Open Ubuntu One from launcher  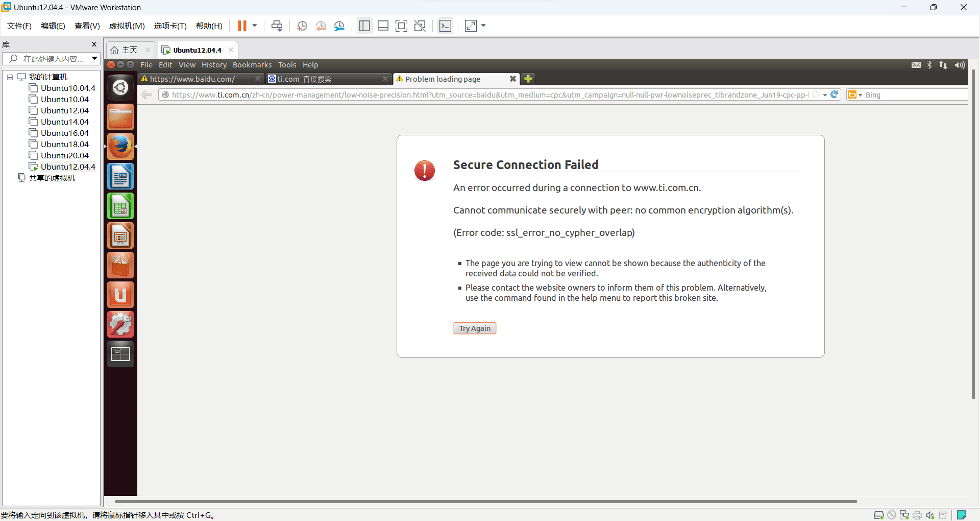point(120,295)
